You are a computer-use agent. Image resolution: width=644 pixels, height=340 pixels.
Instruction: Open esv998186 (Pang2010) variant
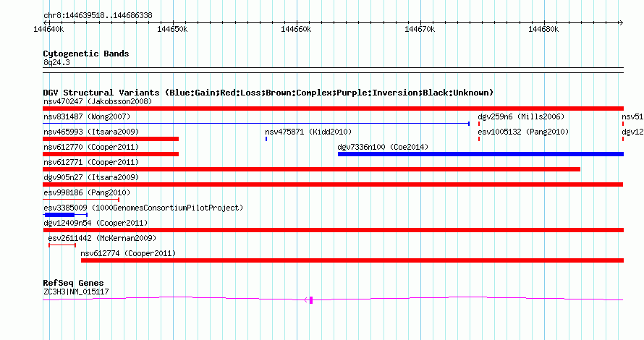[87, 192]
